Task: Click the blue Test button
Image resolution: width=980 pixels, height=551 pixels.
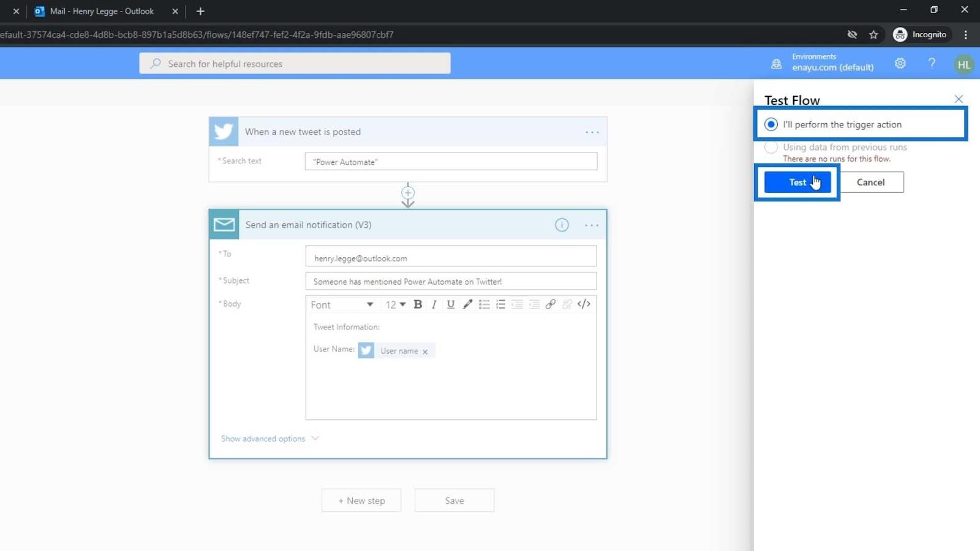Action: (797, 182)
